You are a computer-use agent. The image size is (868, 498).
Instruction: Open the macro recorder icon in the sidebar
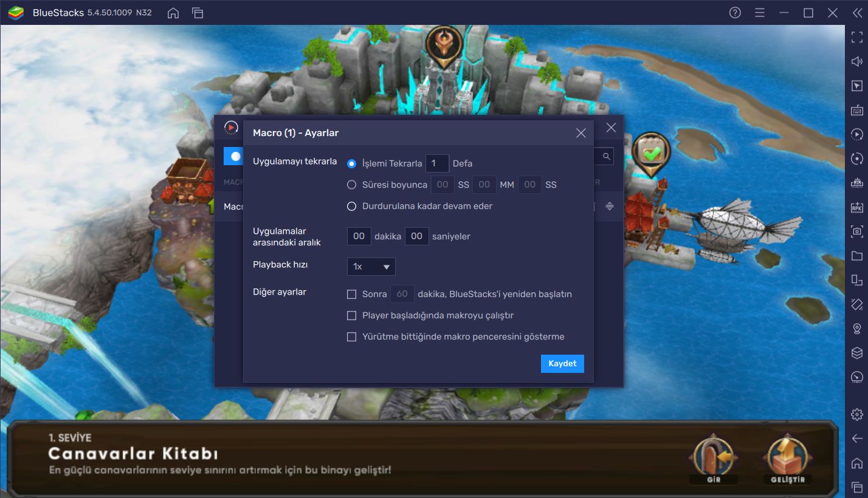(857, 134)
